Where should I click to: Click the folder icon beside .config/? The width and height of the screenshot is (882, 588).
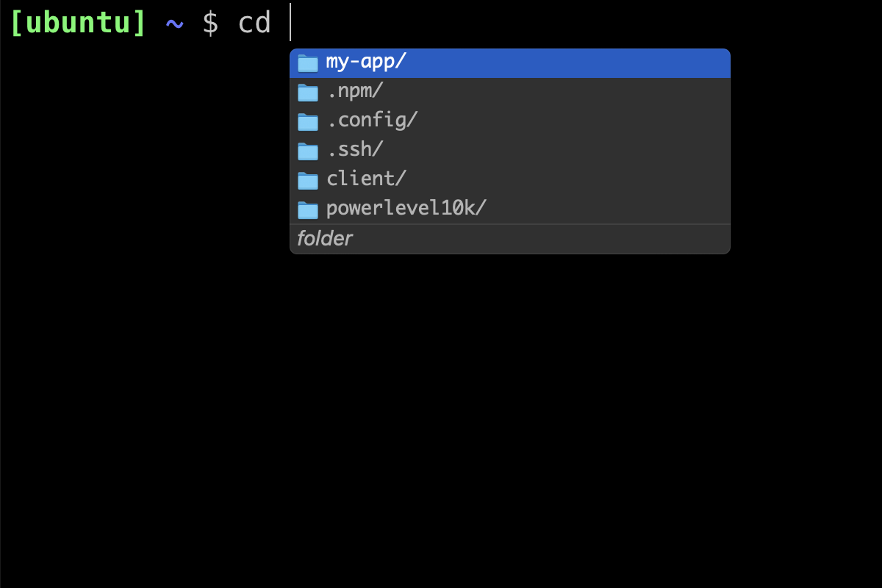tap(307, 122)
